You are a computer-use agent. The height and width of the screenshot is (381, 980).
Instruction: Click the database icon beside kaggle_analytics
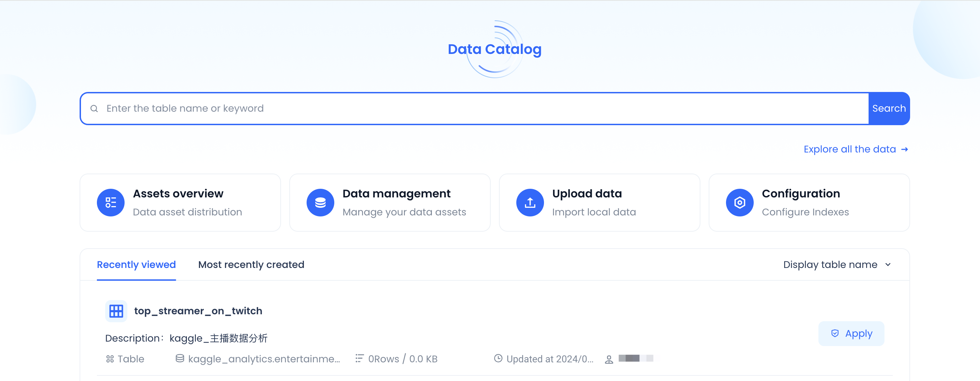180,359
